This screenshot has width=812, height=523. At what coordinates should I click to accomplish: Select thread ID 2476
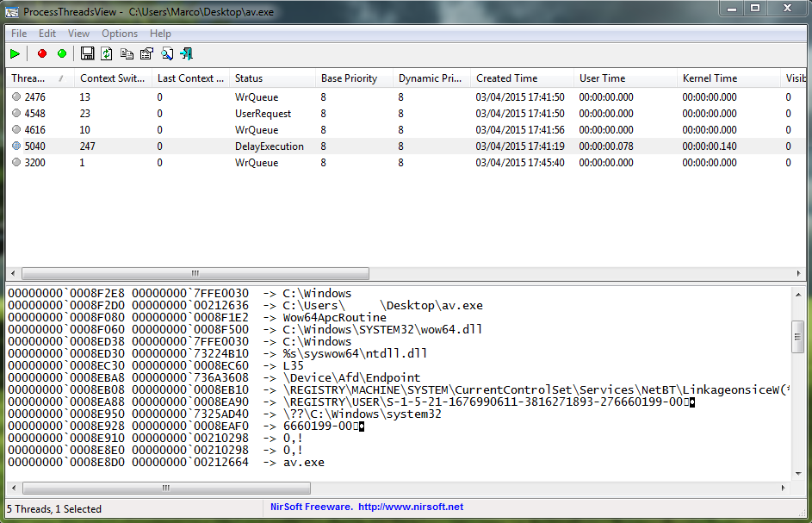(34, 97)
